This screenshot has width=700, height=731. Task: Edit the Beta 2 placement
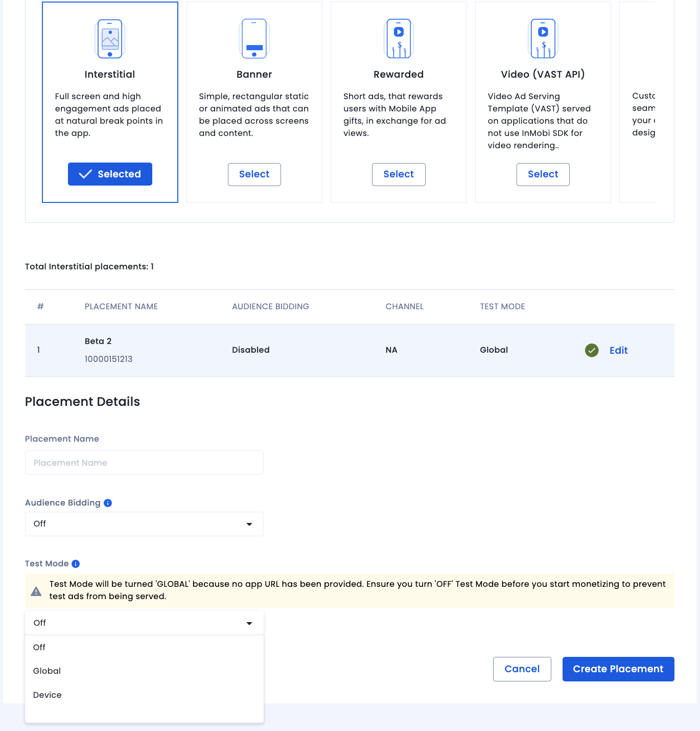[x=618, y=351]
